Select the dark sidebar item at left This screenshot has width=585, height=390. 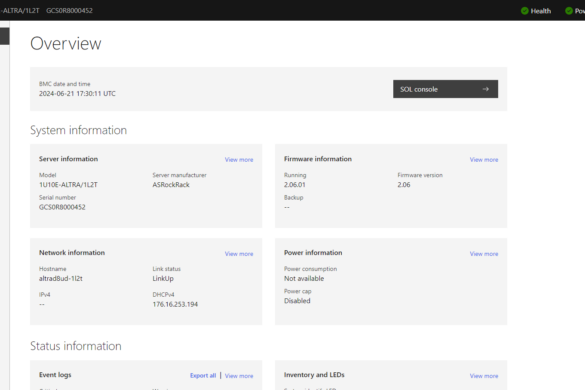[4, 36]
